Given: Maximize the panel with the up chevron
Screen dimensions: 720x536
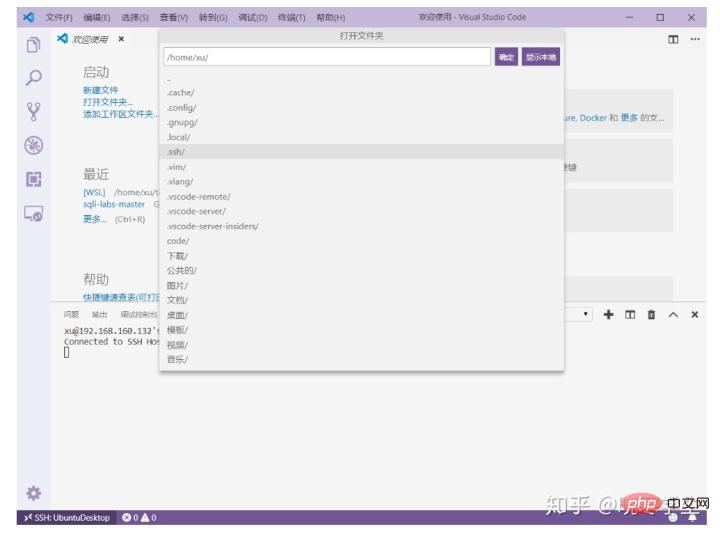Looking at the screenshot, I should click(x=673, y=315).
